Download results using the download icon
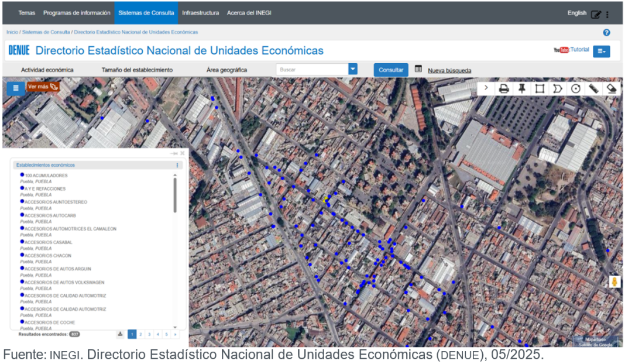Viewport: 625px width, 364px height. 120,334
